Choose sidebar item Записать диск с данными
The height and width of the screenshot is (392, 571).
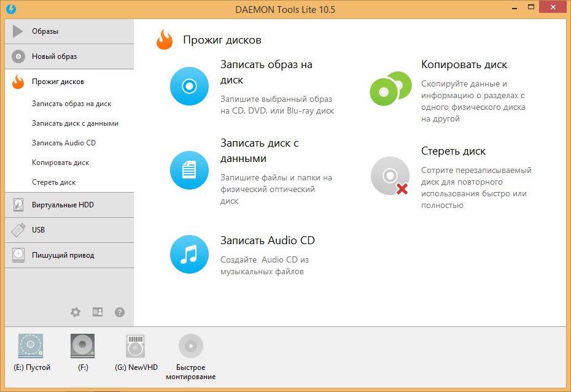tap(75, 123)
